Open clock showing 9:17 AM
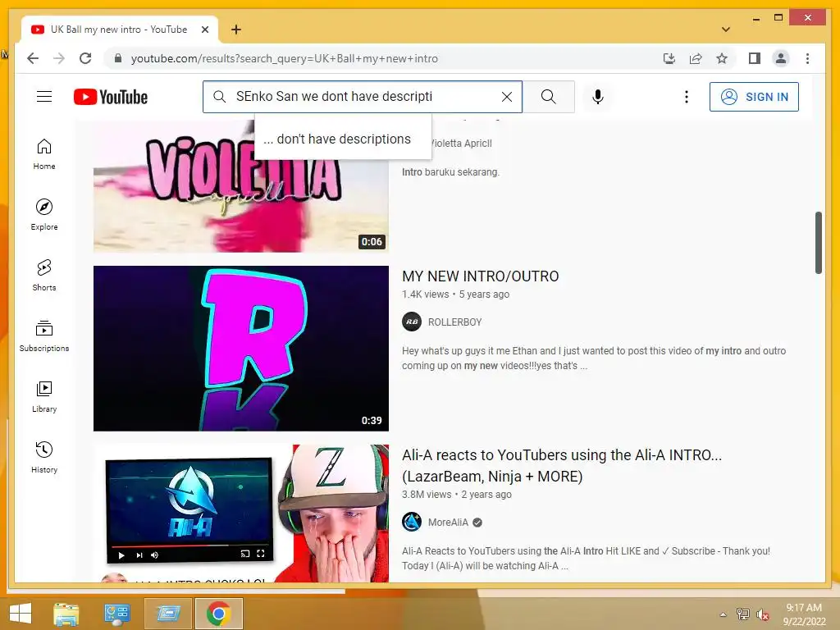Viewport: 840px width, 630px height. [804, 614]
